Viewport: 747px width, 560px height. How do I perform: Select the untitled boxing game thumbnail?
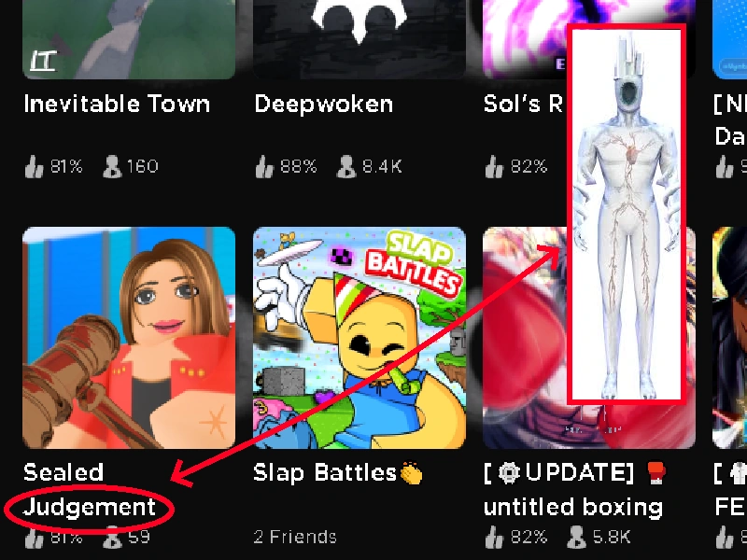pyautogui.click(x=589, y=338)
